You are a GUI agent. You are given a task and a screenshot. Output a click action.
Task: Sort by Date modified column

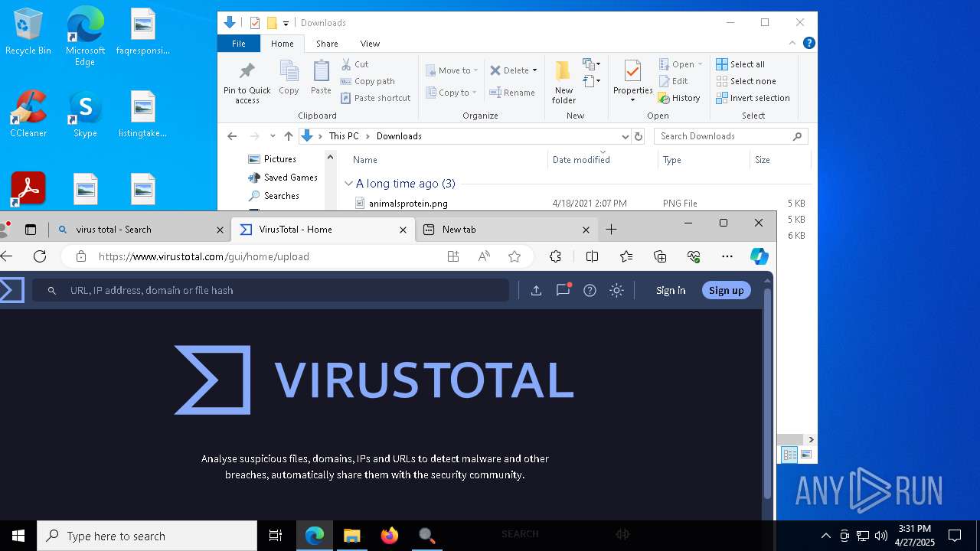[581, 160]
